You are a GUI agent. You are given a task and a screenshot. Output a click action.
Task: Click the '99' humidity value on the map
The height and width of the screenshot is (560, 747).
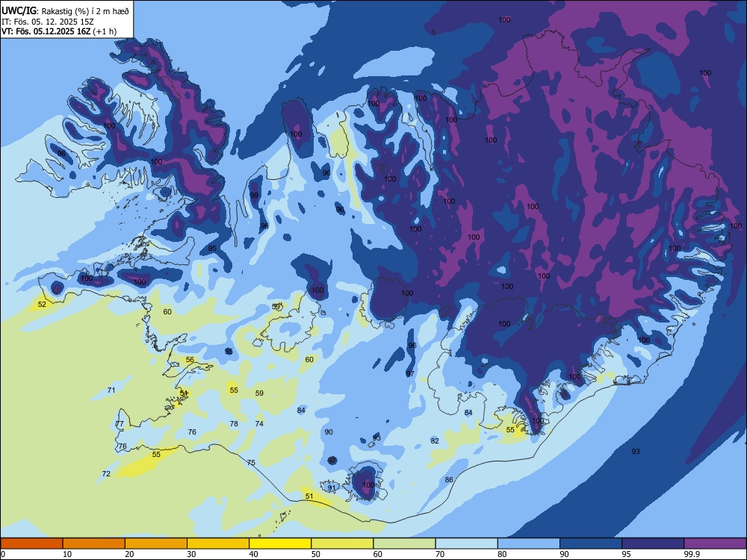pos(254,195)
